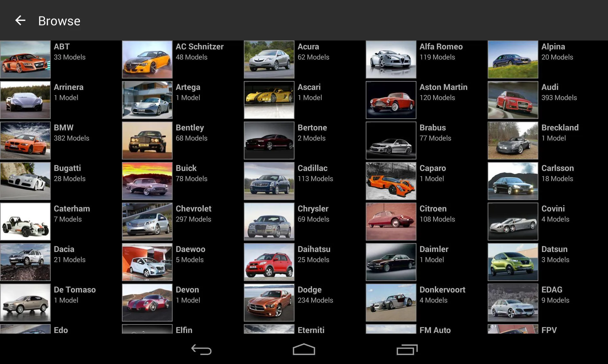Click the Citroen brand name
608x364 pixels.
433,209
